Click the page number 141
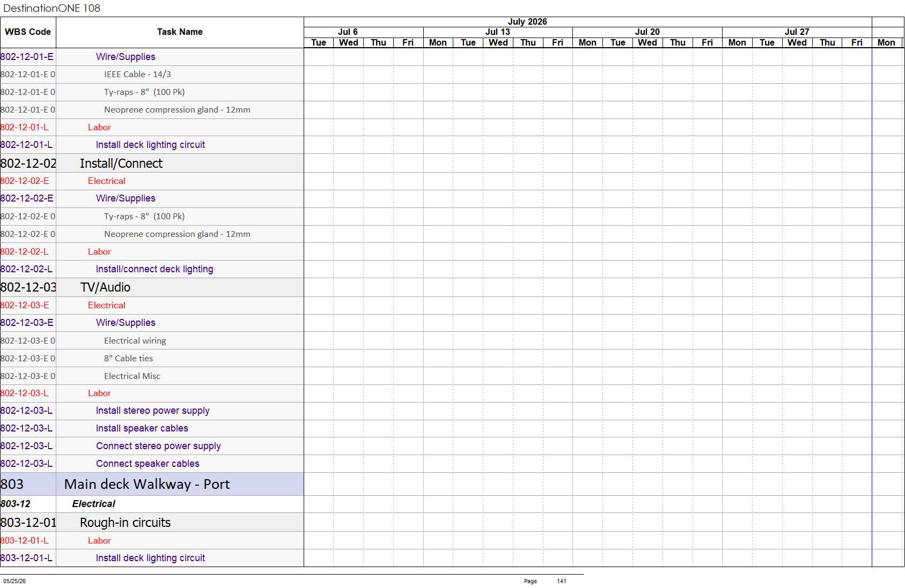905x588 pixels. tap(562, 581)
